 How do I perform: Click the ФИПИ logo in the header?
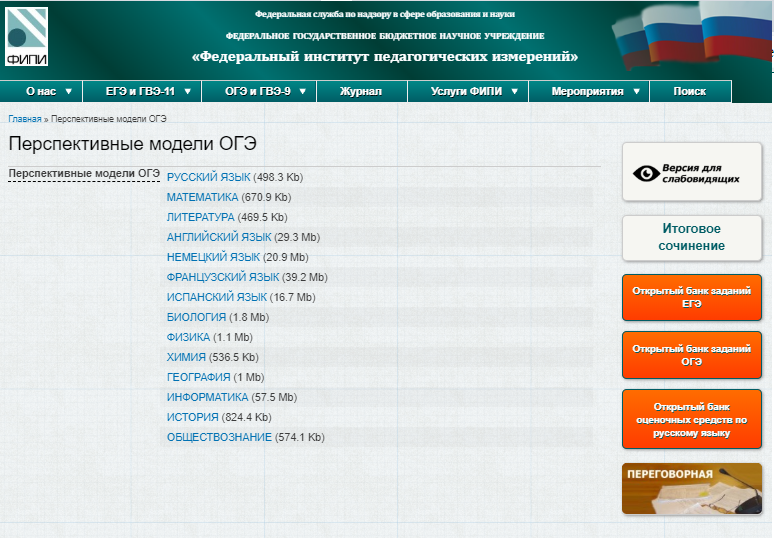26,37
